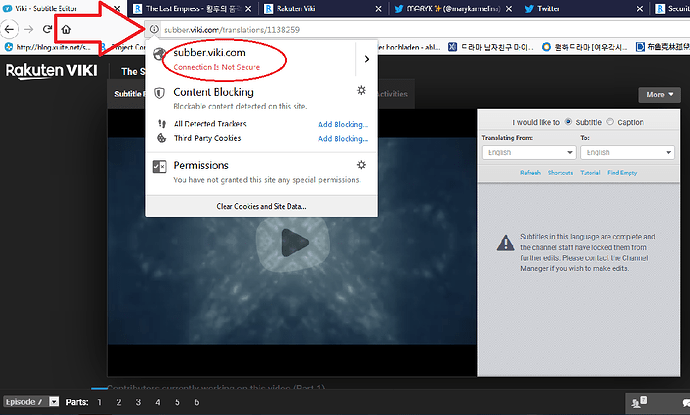Click the Third Party Cookies icon
690x415 pixels.
(161, 138)
